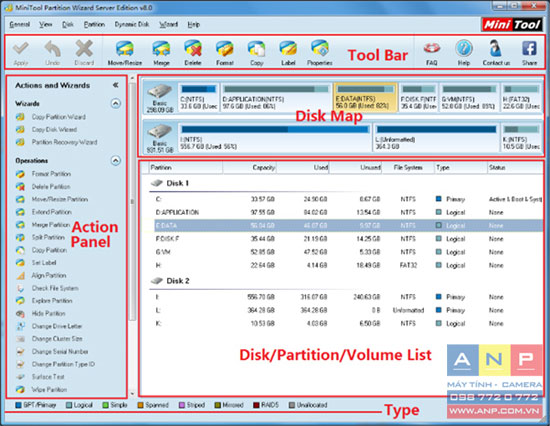Screen dimensions: 550x426
Task: Choose Extend Partition operation
Action: point(43,212)
